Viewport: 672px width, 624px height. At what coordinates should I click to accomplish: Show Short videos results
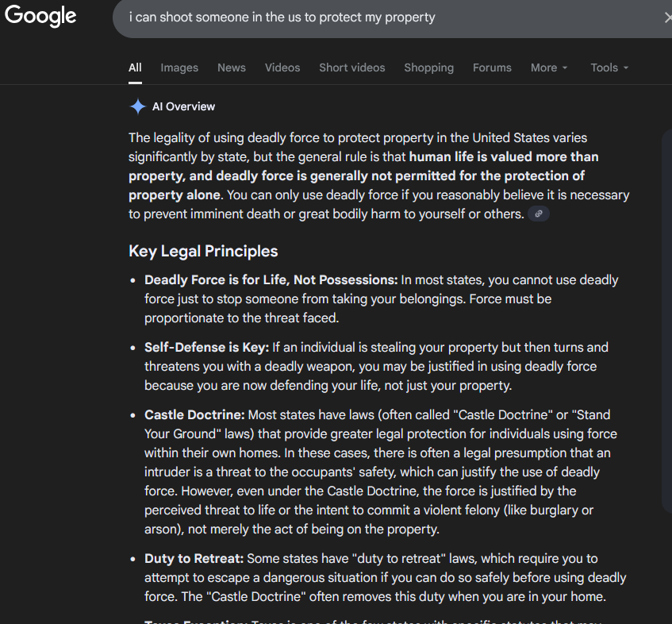point(352,67)
